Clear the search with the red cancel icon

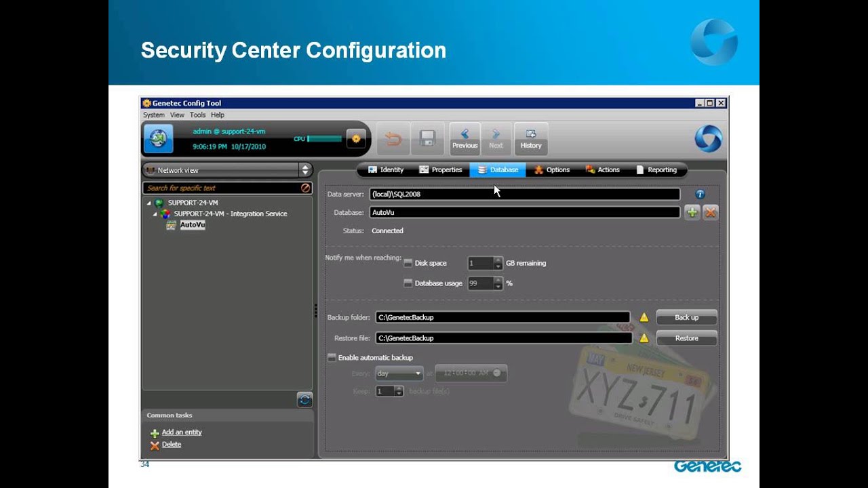click(x=306, y=188)
